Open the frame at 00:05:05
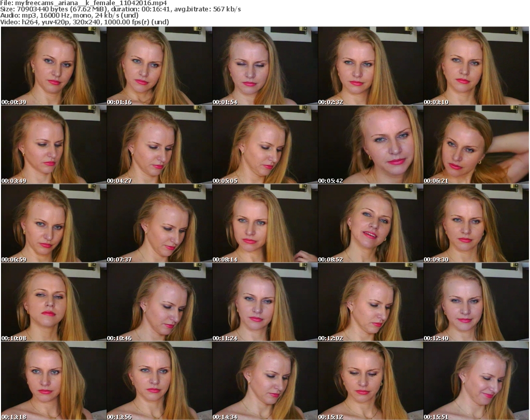 click(x=265, y=144)
